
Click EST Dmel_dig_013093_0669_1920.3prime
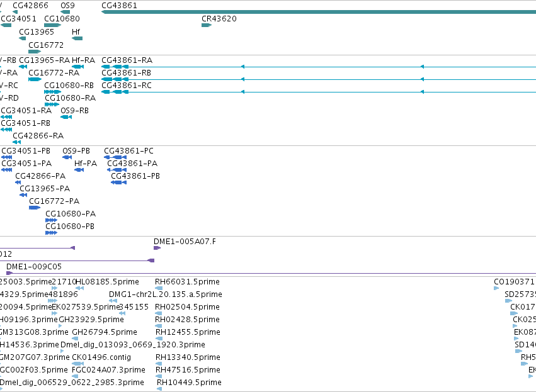tap(62, 351)
